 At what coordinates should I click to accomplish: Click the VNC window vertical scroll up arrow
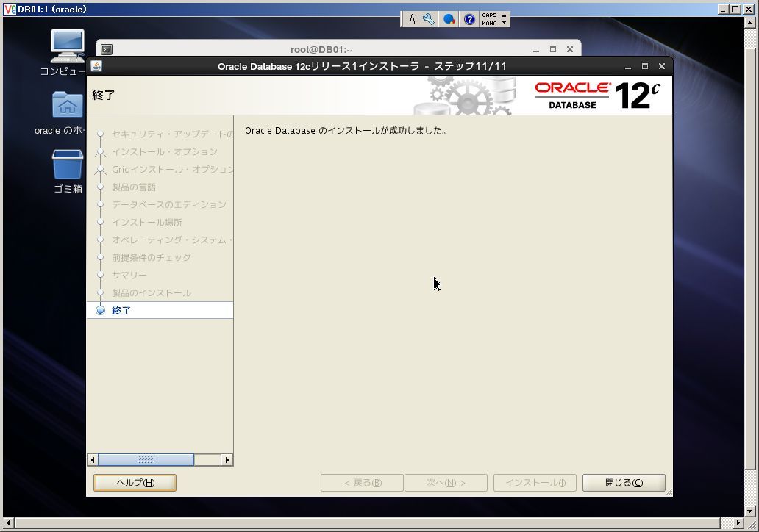[749, 22]
